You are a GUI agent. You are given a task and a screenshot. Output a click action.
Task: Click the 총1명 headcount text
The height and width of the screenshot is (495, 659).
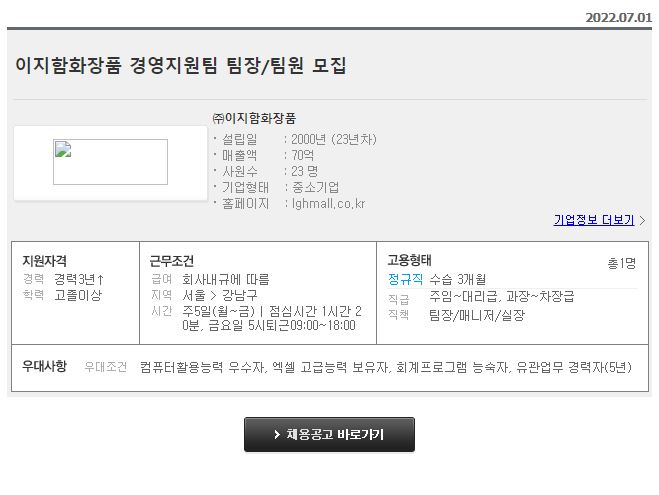point(622,263)
